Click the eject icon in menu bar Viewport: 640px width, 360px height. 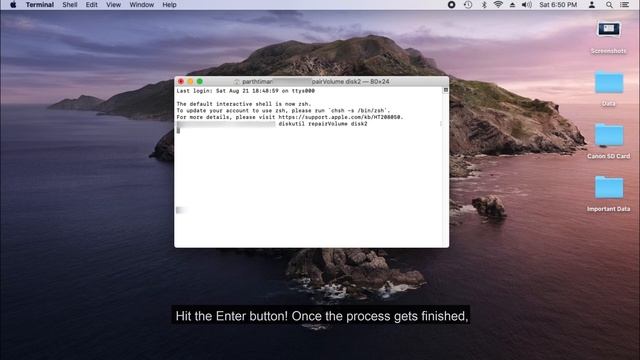click(x=512, y=5)
